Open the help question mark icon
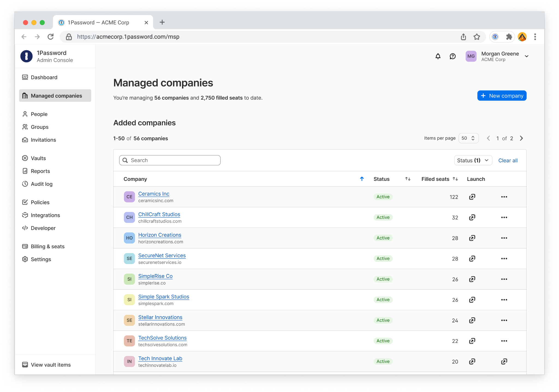This screenshot has height=392, width=559. click(453, 56)
